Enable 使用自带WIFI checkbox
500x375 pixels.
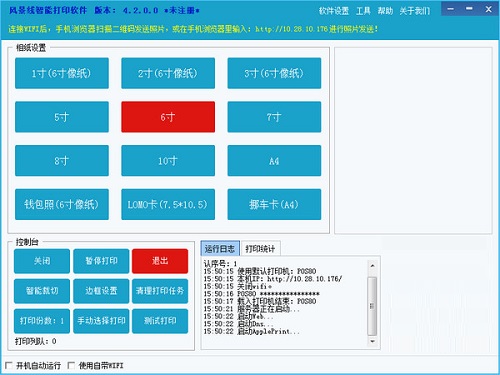(71, 365)
